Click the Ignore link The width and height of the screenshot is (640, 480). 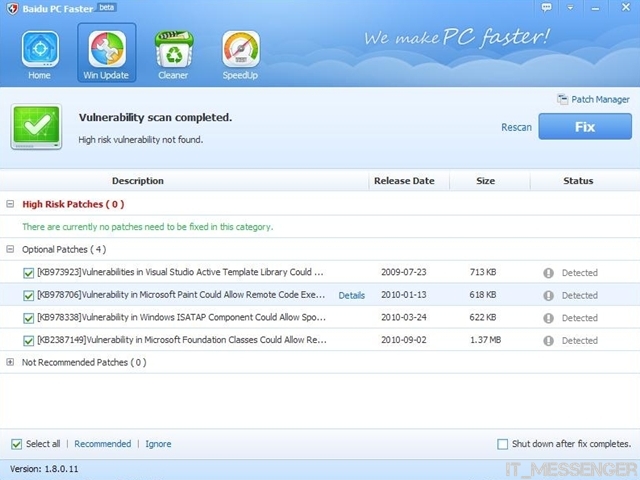(158, 444)
